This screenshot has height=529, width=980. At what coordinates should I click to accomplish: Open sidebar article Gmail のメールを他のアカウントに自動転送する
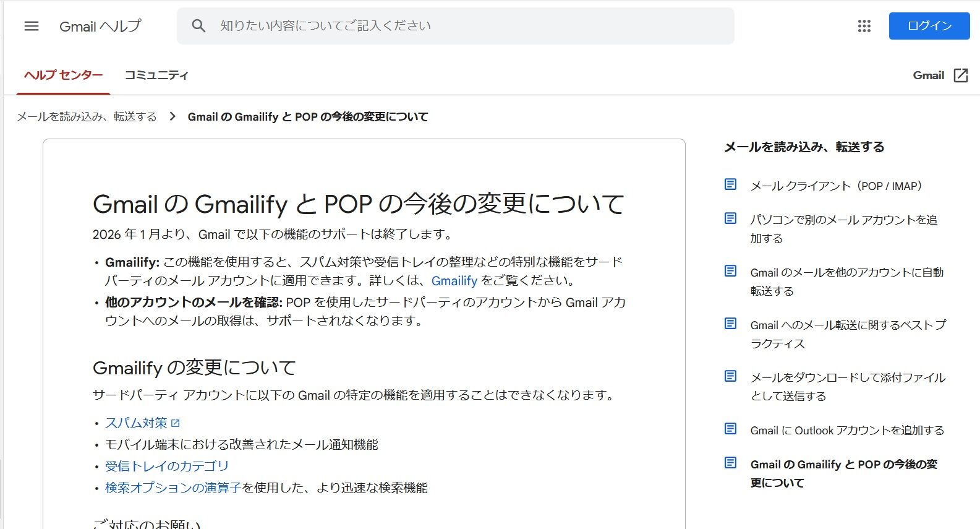tap(847, 282)
